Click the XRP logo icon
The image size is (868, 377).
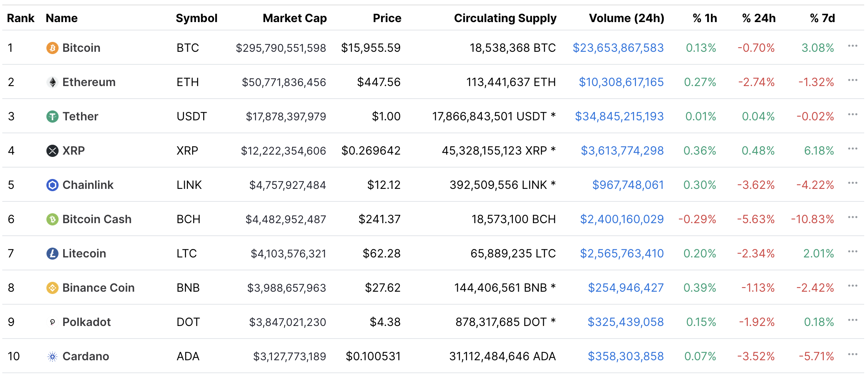click(x=52, y=150)
